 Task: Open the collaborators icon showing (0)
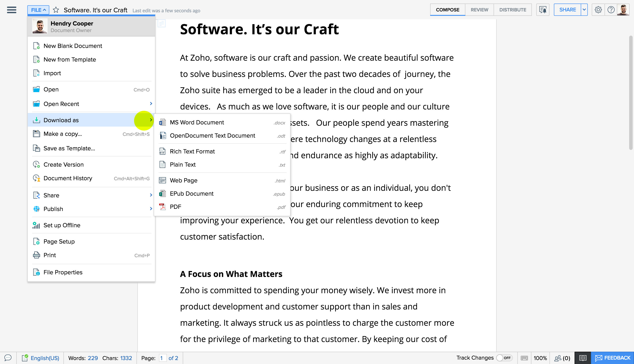click(x=562, y=358)
